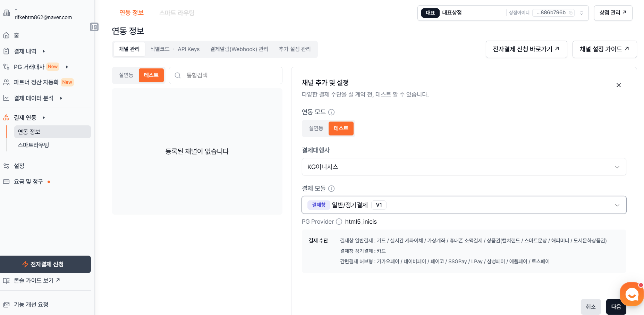Click the info icon next to 결제 모듈

(331, 189)
